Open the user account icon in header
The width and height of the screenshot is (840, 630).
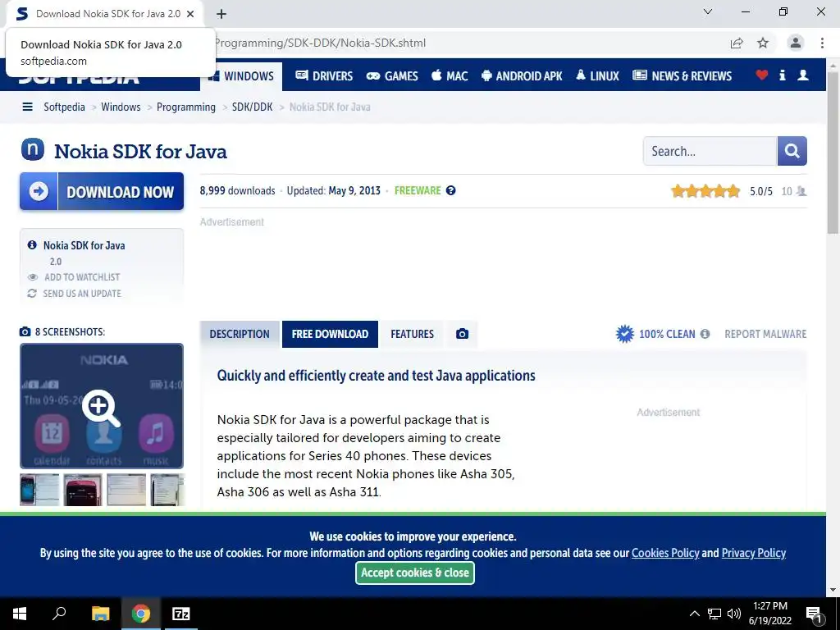[x=803, y=75]
